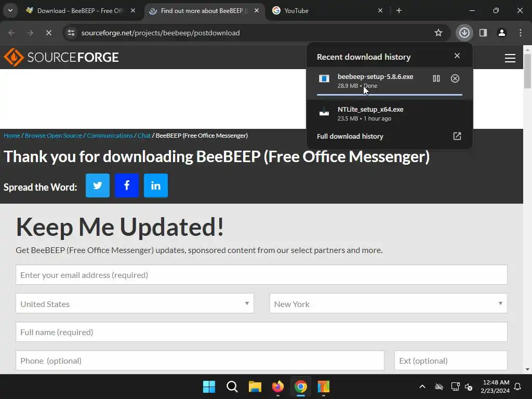Click the Ext (optional) field
The height and width of the screenshot is (399, 532).
coord(451,361)
